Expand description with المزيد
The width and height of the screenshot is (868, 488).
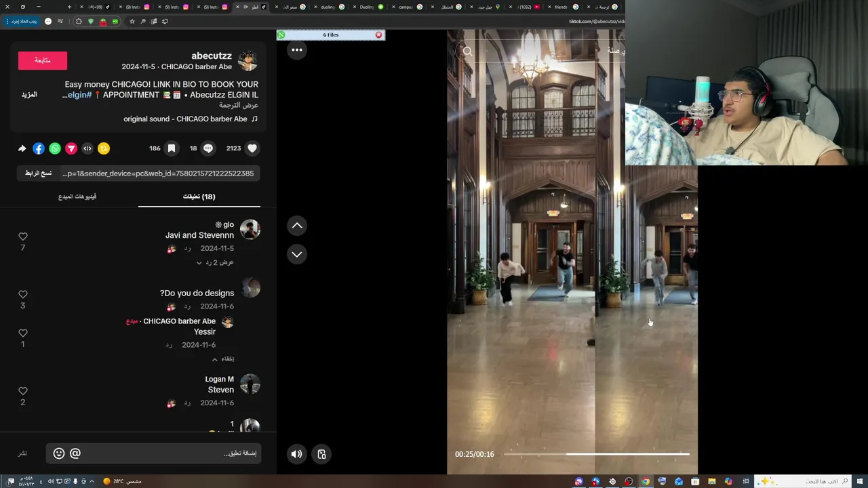pyautogui.click(x=29, y=94)
